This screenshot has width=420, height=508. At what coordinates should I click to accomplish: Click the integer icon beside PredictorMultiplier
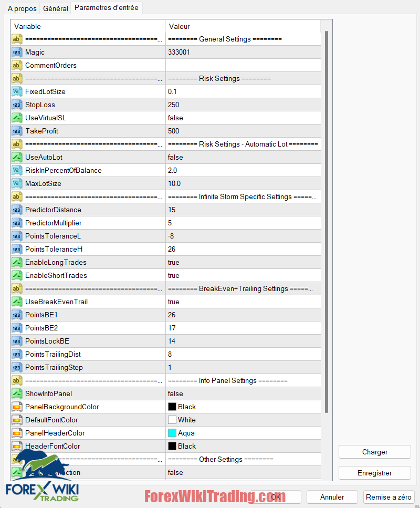pyautogui.click(x=17, y=223)
